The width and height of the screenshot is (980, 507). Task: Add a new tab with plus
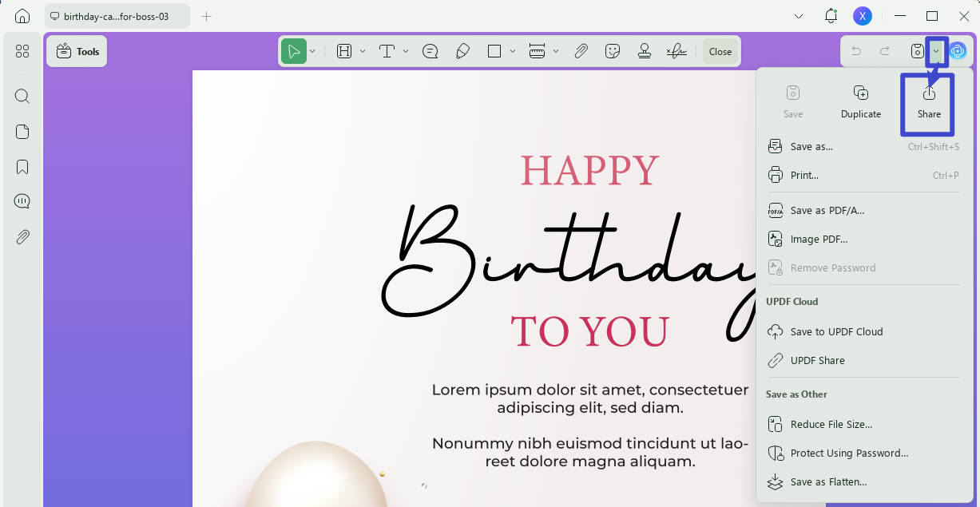tap(206, 16)
